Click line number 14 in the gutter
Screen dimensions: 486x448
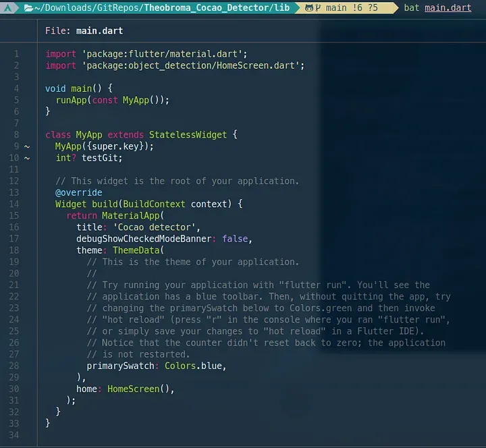tap(14, 204)
